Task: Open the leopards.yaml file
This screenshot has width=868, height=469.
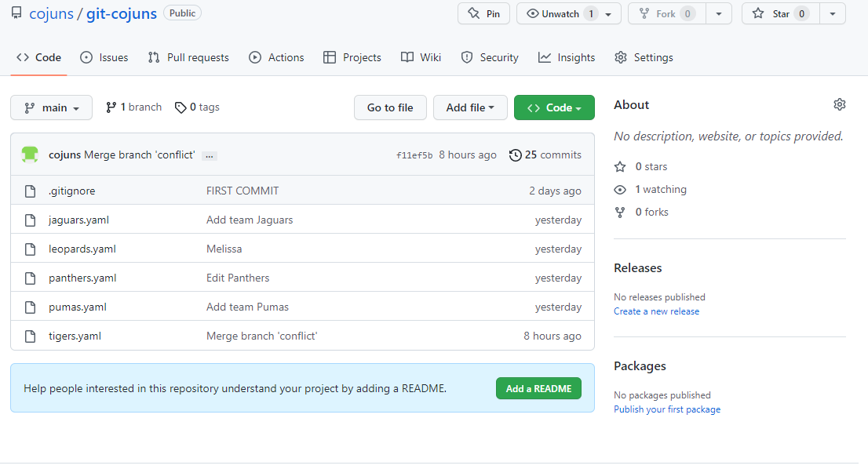Action: tap(82, 249)
